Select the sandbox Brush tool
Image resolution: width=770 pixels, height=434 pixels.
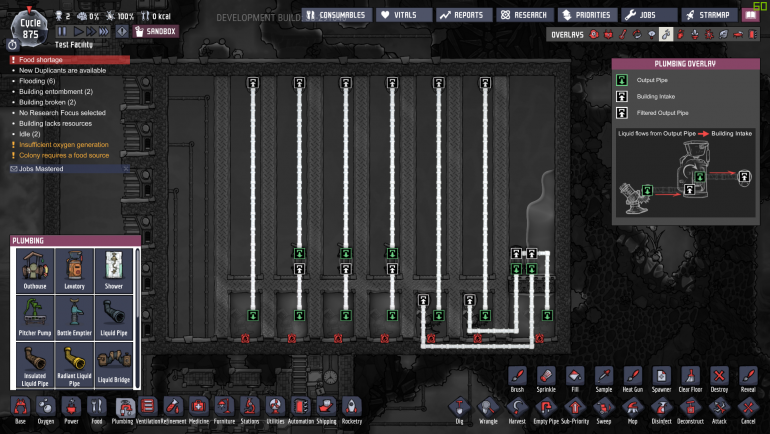(517, 379)
